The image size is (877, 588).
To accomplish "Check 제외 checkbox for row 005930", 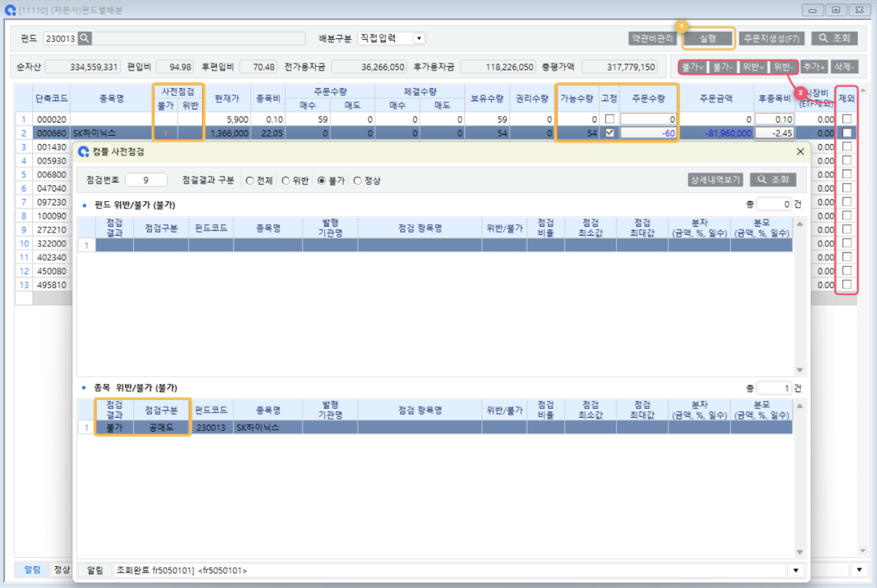I will pos(847,161).
